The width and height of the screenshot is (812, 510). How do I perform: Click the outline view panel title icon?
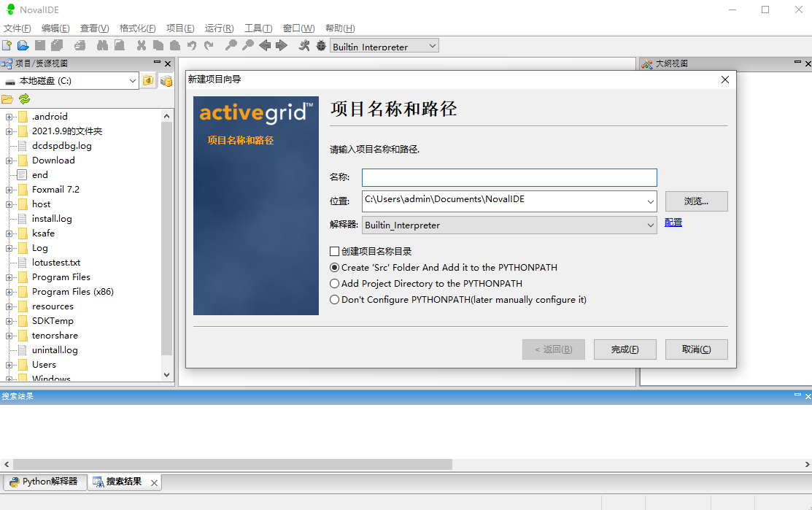tap(647, 63)
